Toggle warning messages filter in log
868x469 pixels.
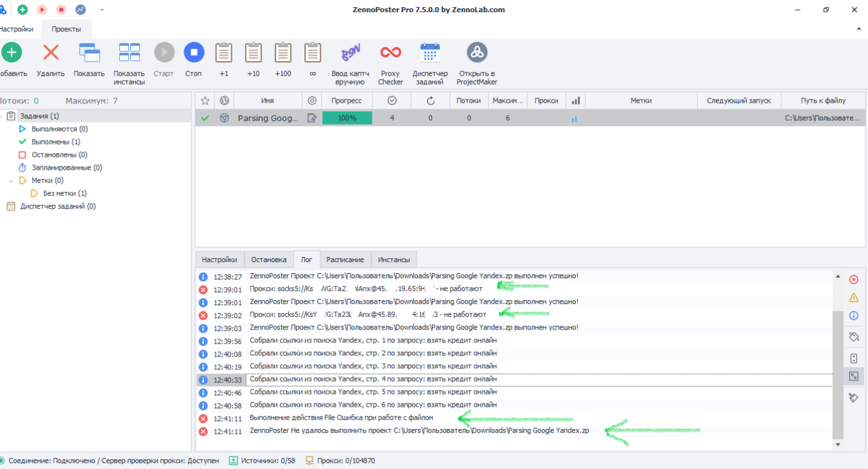854,297
